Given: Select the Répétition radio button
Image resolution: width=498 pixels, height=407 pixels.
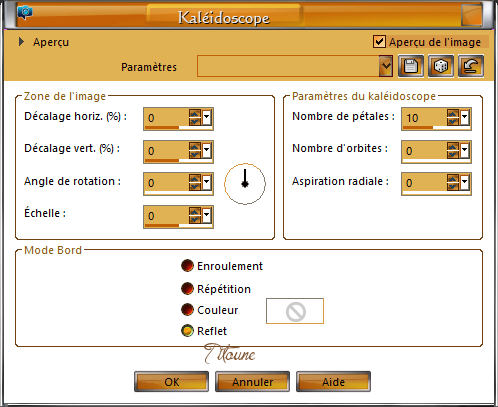Looking at the screenshot, I should [x=187, y=289].
